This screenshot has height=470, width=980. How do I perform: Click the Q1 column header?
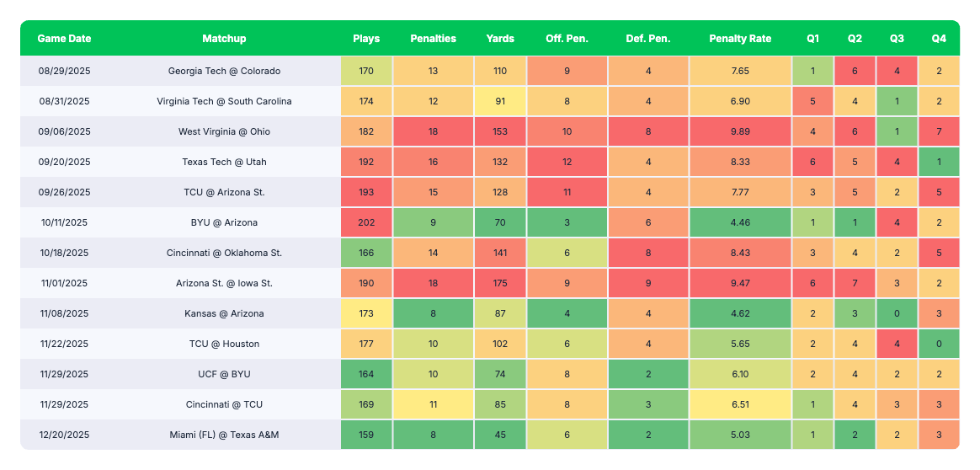812,39
